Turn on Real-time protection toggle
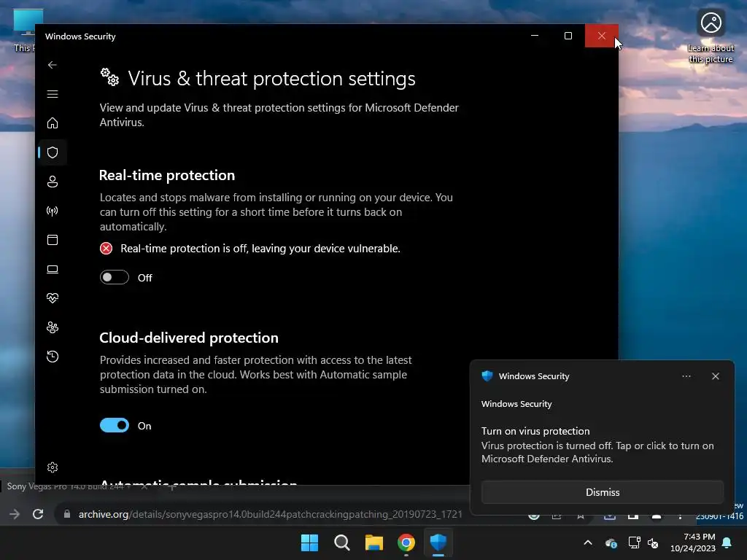Image resolution: width=747 pixels, height=560 pixels. (x=115, y=277)
